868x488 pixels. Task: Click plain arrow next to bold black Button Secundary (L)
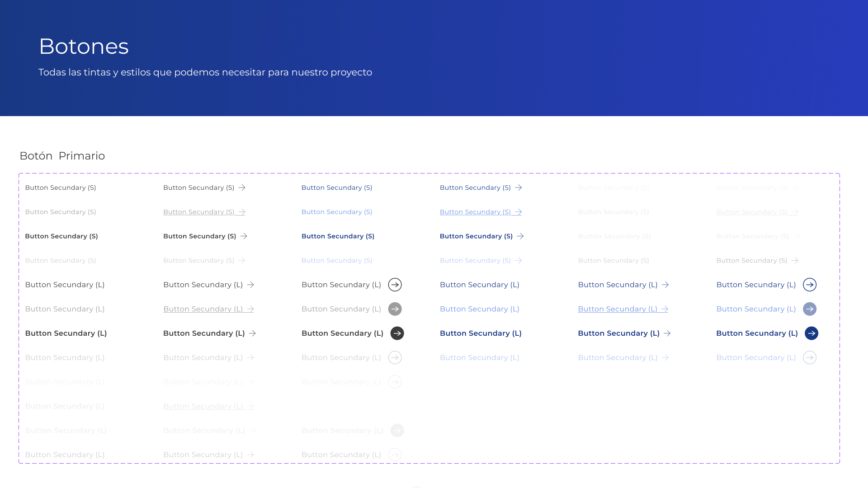click(252, 333)
